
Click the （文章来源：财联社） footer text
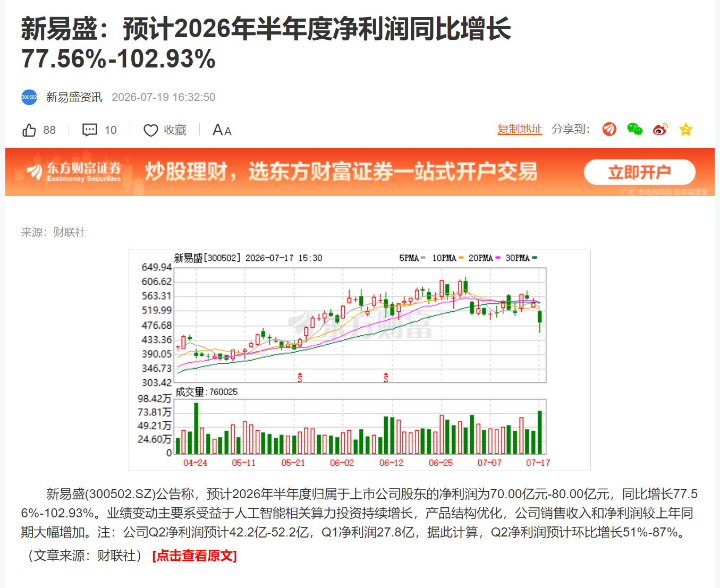[x=84, y=556]
